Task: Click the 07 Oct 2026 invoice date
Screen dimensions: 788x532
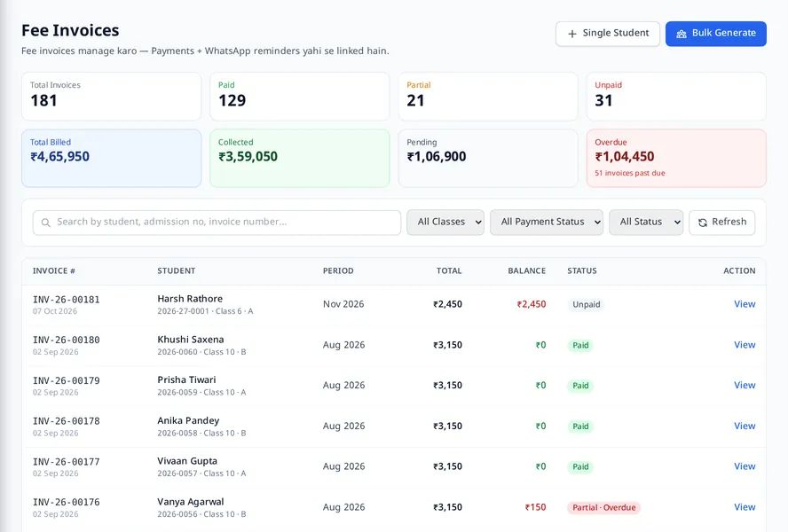Action: tap(55, 311)
